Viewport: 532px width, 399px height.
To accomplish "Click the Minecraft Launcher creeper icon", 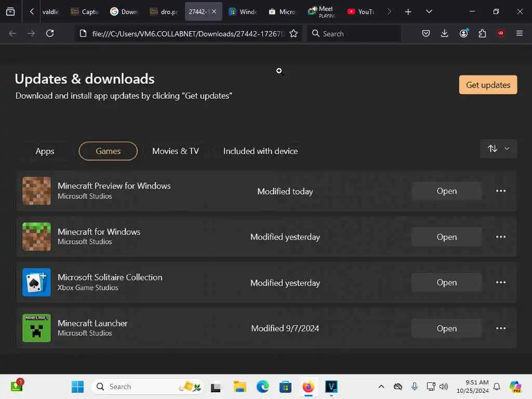I will (x=37, y=328).
